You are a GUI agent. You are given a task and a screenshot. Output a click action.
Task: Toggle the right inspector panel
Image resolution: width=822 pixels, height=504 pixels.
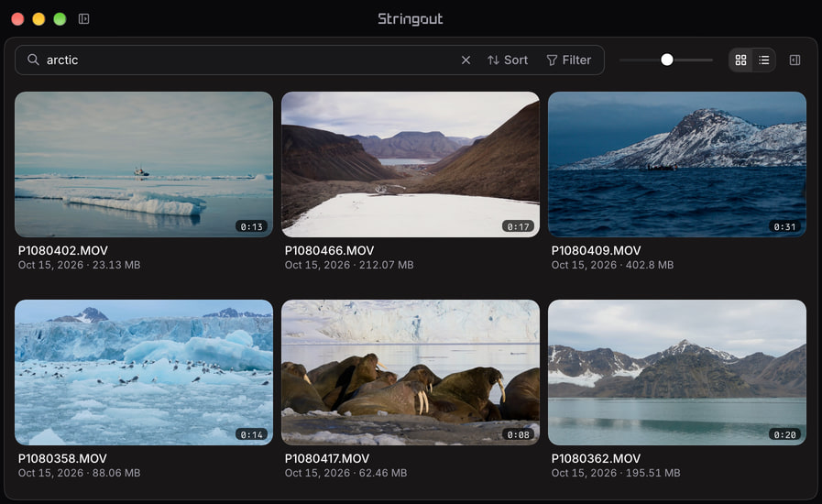[x=795, y=60]
